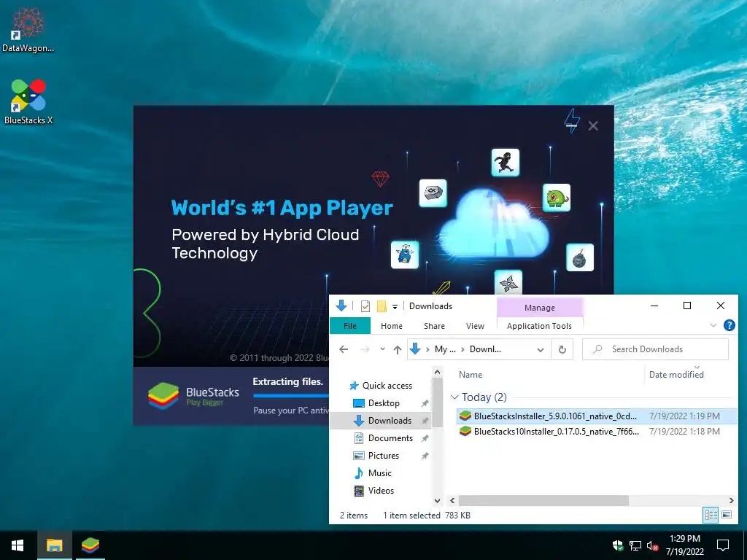
Task: Click the address bar Downloads arrow icon
Action: [415, 349]
